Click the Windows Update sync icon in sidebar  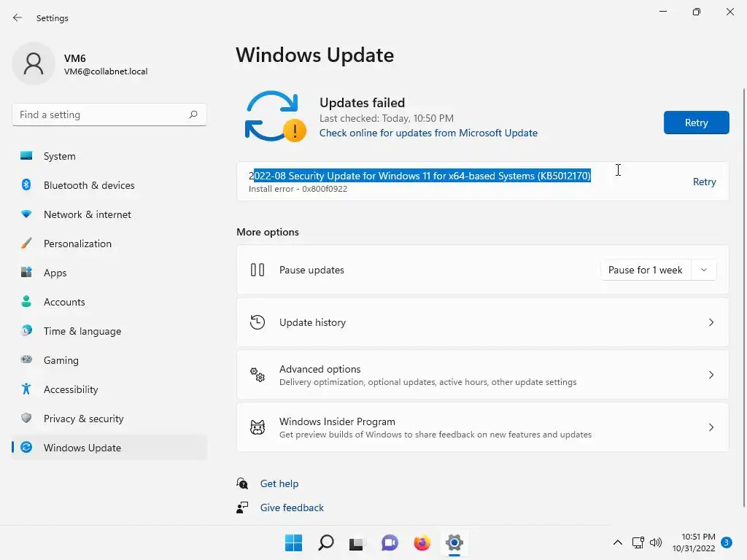pyautogui.click(x=26, y=447)
